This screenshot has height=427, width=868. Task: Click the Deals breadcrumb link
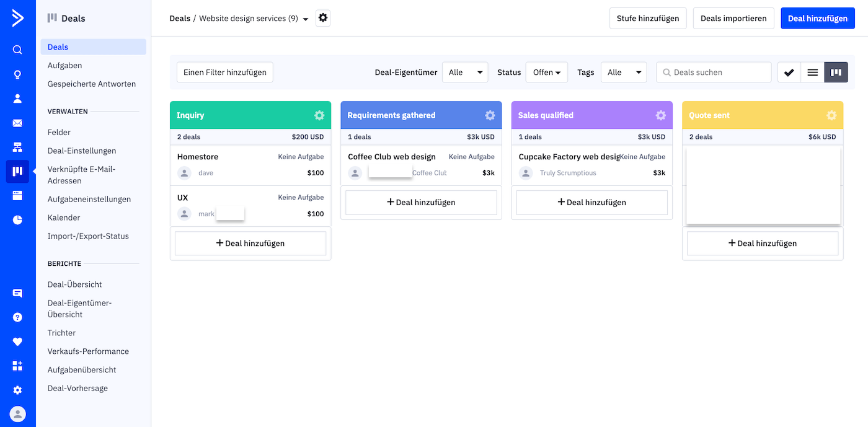point(180,19)
